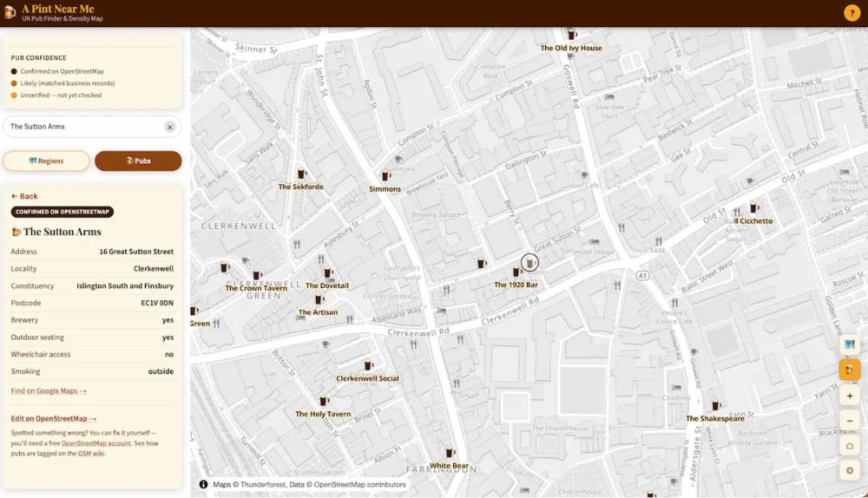The width and height of the screenshot is (868, 498).
Task: Click the Islington South and Finsbury value
Action: pos(125,285)
